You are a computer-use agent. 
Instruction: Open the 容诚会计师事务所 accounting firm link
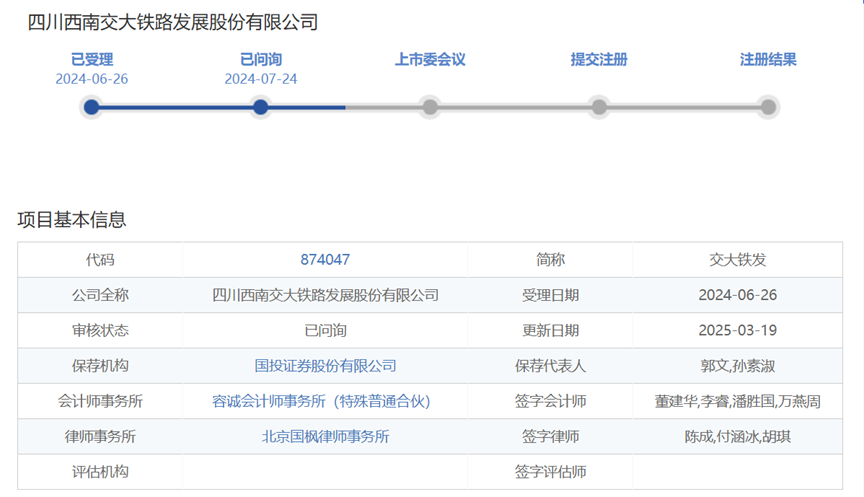click(321, 401)
